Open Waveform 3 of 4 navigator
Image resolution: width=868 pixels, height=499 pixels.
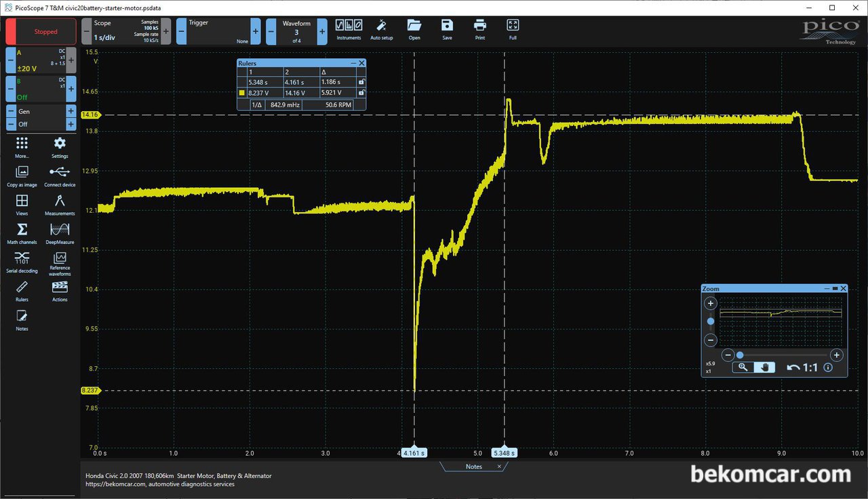pos(296,31)
